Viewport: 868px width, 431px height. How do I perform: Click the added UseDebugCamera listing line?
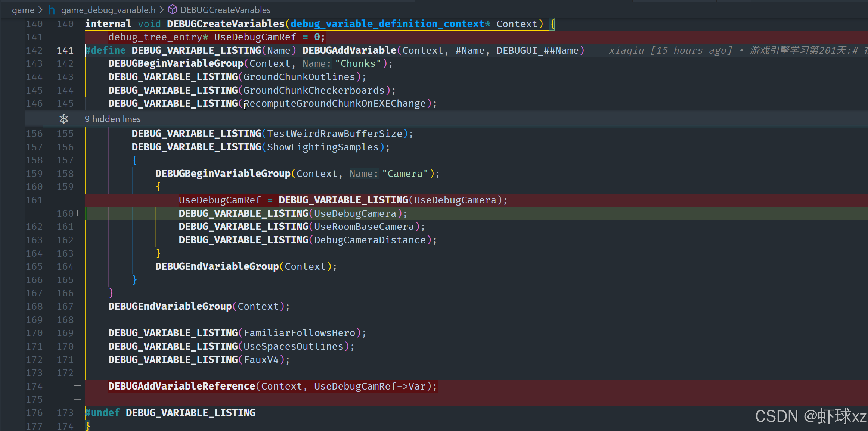293,213
